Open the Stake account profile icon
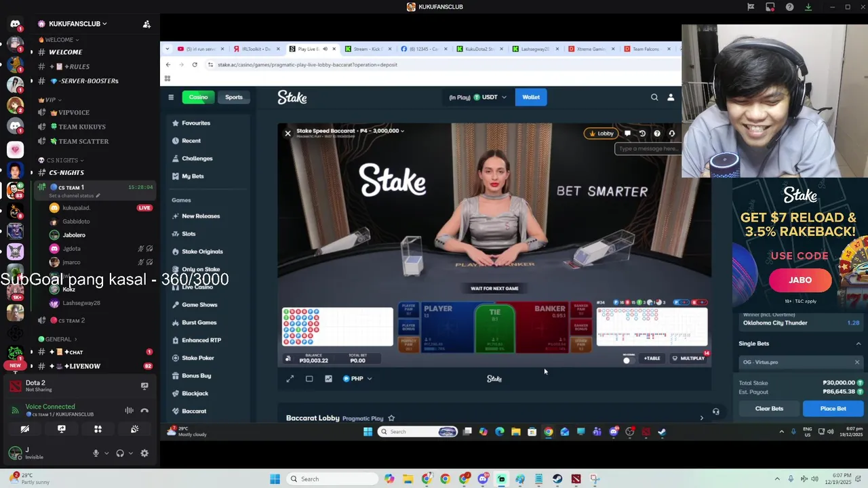Viewport: 868px width, 488px height. tap(671, 97)
